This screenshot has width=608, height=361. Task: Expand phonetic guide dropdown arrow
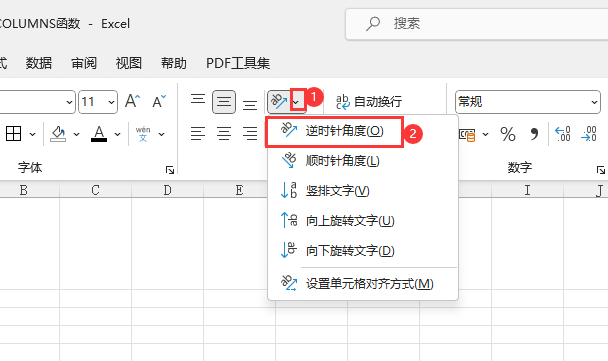pyautogui.click(x=162, y=134)
